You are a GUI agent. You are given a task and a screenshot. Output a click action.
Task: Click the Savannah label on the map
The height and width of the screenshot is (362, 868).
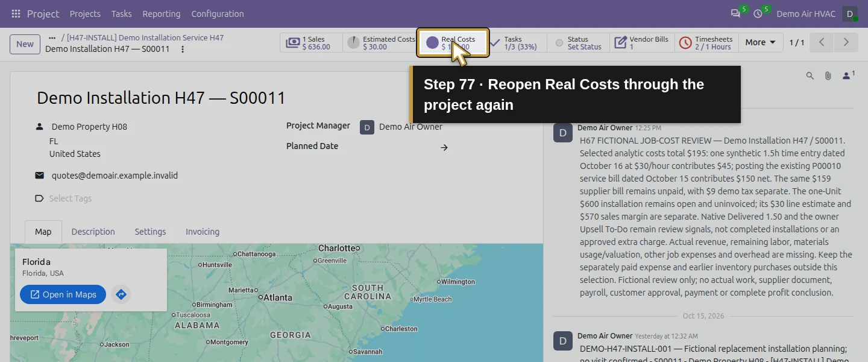368,351
